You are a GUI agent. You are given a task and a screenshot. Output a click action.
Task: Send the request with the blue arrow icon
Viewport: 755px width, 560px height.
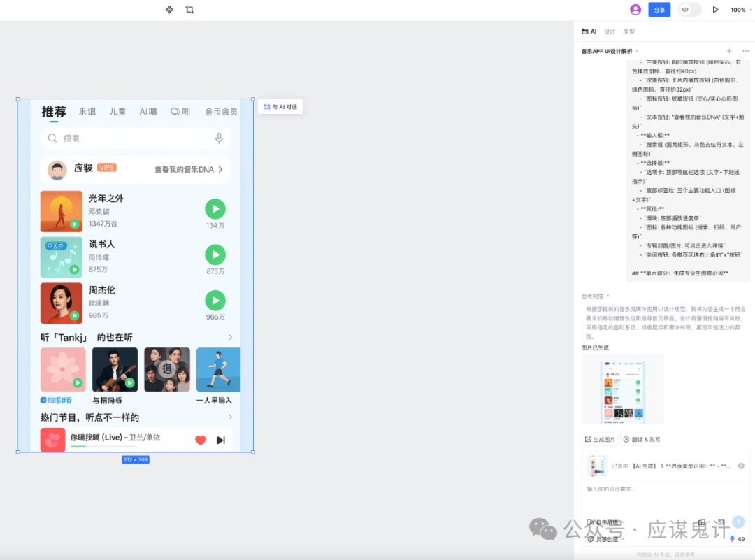pos(739,522)
